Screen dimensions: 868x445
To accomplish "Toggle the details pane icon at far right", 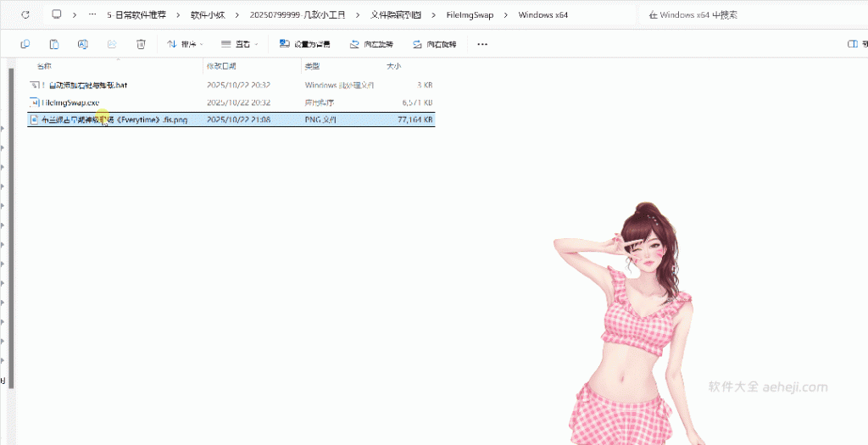I will 853,44.
